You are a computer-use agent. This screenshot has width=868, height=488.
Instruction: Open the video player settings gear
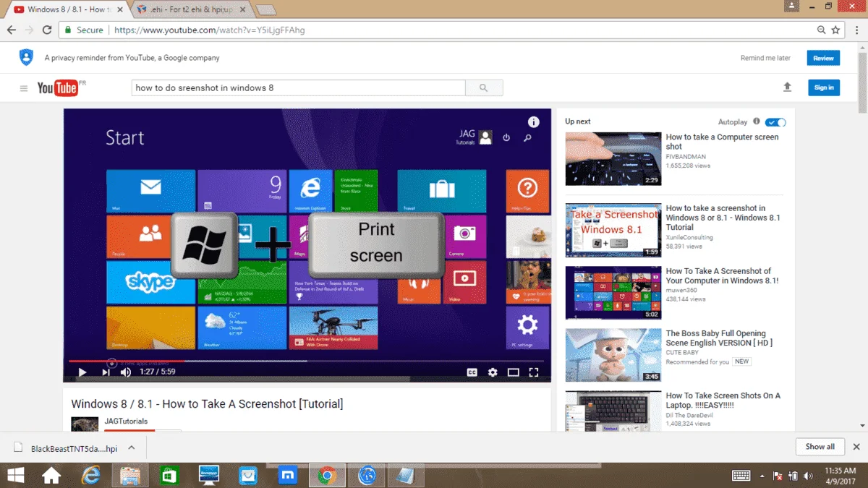[493, 372]
